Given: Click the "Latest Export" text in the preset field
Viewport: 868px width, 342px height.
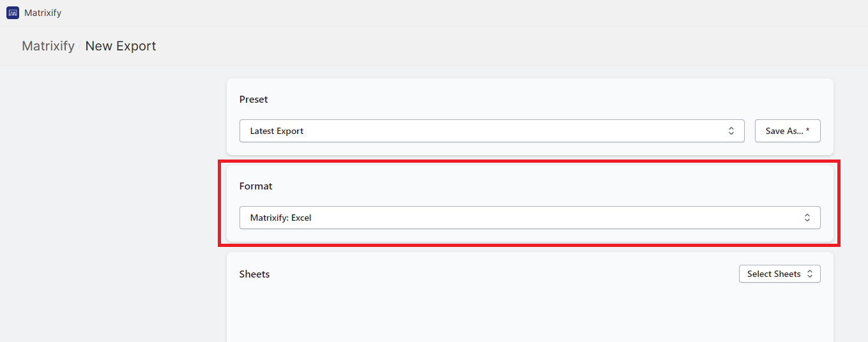Looking at the screenshot, I should tap(277, 131).
